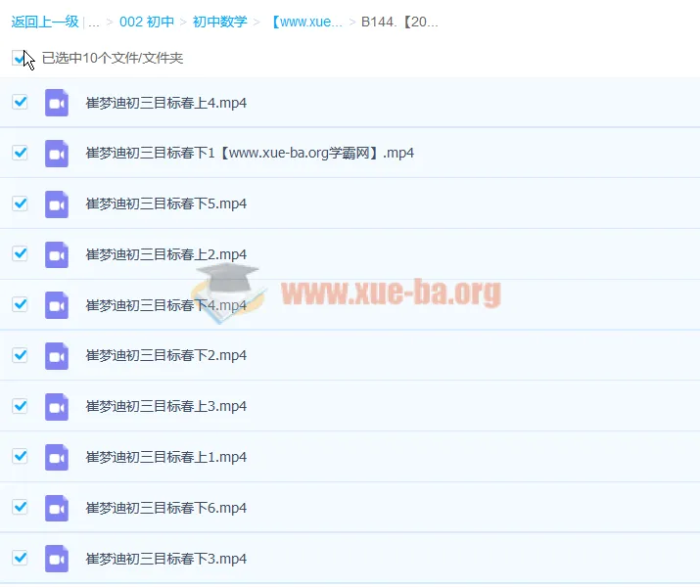This screenshot has height=588, width=700.
Task: Uncheck the checkbox for 春下1【www.xue-ba.org学霸网】.mp4
Action: pyautogui.click(x=20, y=153)
